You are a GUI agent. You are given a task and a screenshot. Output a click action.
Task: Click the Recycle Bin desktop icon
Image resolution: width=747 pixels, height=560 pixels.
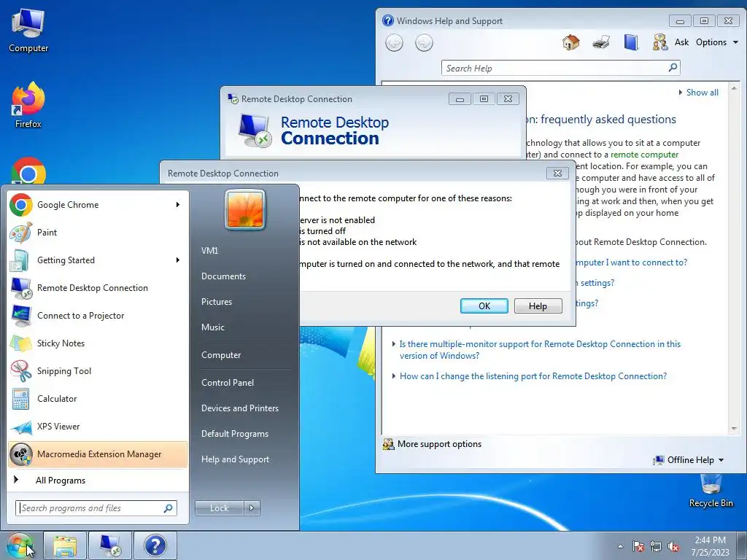(711, 491)
